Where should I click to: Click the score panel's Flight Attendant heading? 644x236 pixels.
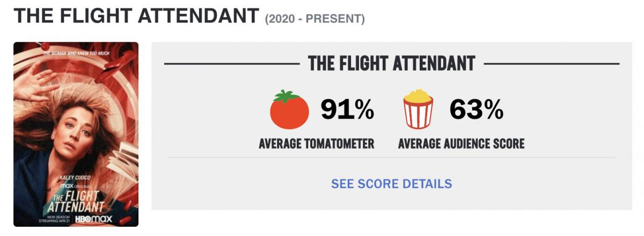tap(392, 63)
